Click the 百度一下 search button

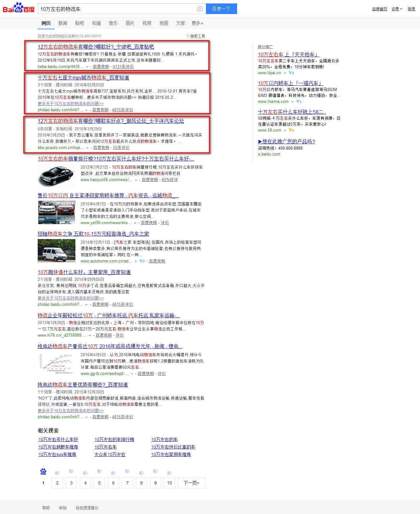[221, 9]
